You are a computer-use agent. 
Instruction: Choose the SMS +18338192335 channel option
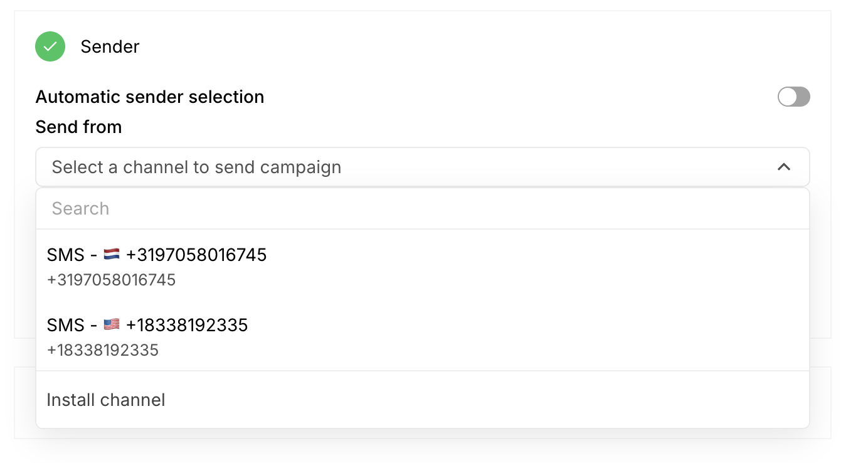pos(423,336)
